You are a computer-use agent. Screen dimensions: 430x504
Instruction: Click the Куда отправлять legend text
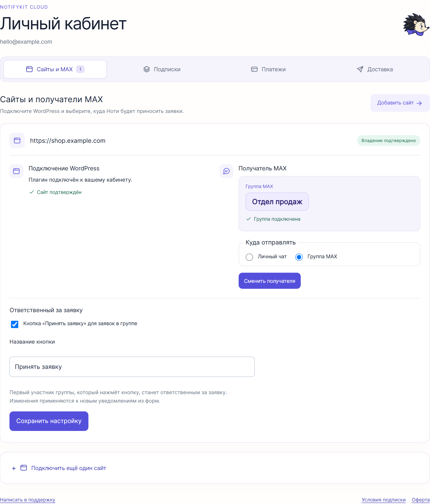click(271, 242)
